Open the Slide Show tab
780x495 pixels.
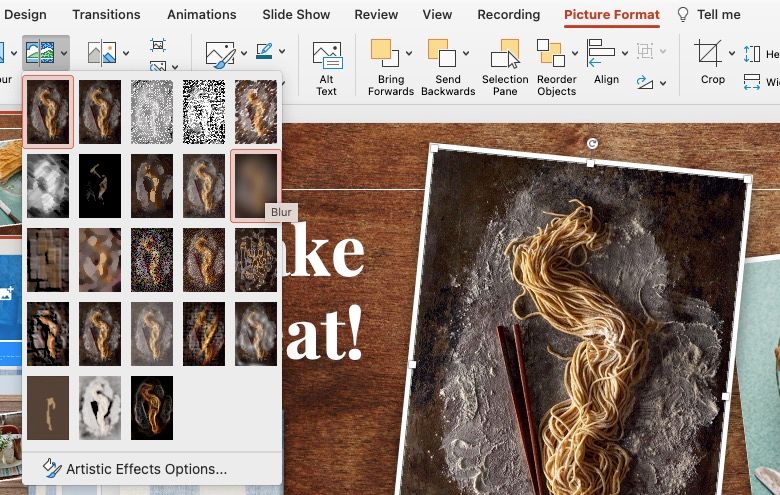296,15
